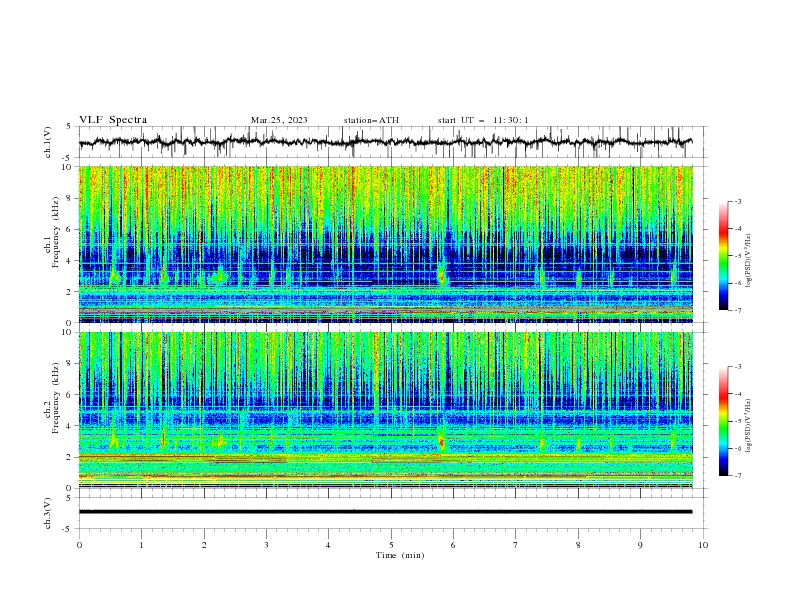Click the ch.2 spectrogram panel
The width and height of the screenshot is (792, 612).
(386, 410)
